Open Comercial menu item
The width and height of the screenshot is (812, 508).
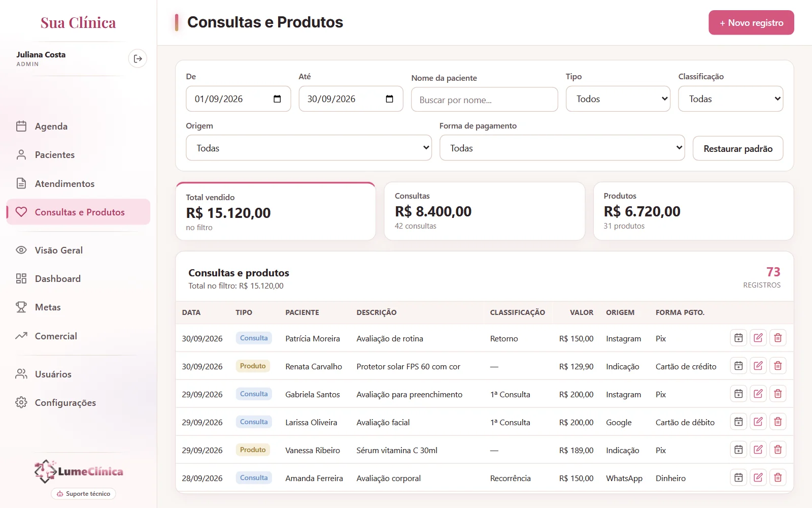[x=78, y=336]
